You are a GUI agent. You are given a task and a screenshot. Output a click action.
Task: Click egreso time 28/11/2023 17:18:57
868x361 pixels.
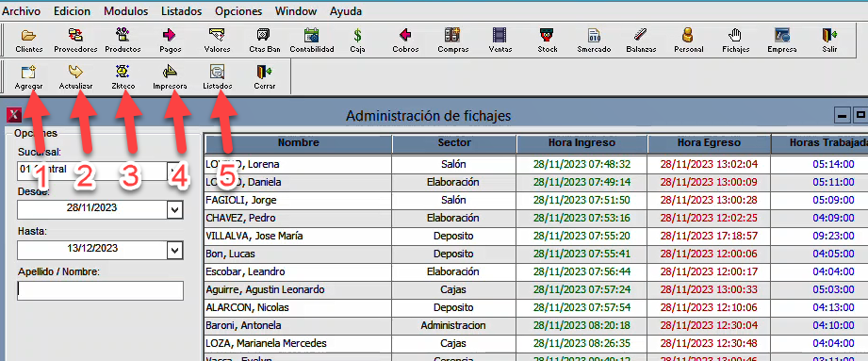tap(709, 236)
